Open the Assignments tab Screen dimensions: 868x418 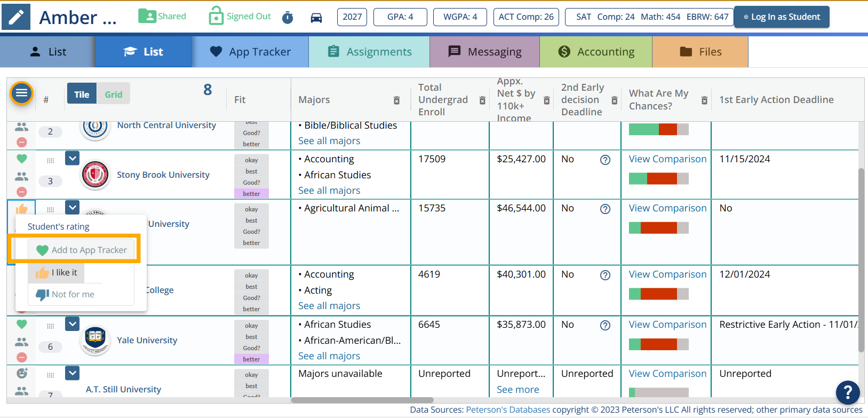[x=369, y=52]
